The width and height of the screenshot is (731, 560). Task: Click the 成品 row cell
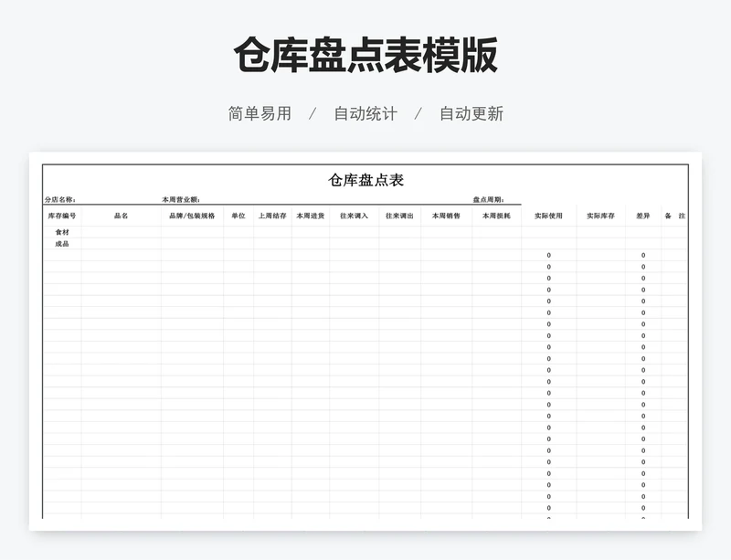tap(62, 244)
